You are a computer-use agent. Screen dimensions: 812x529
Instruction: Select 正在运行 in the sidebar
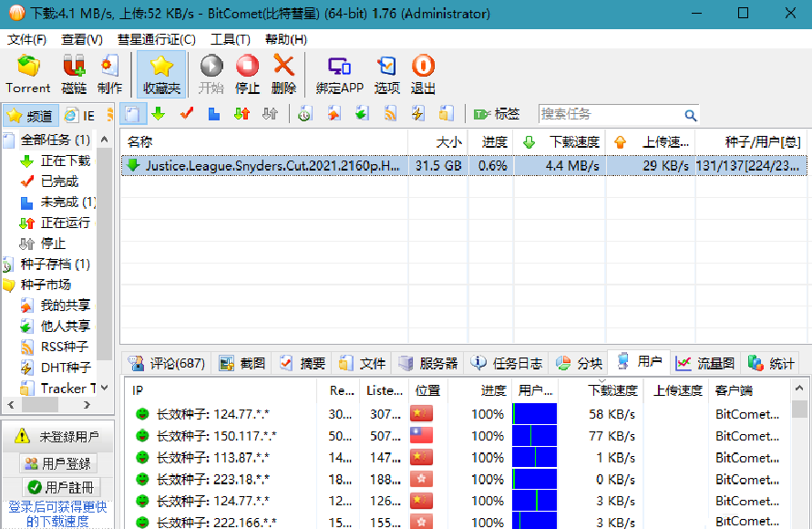66,223
